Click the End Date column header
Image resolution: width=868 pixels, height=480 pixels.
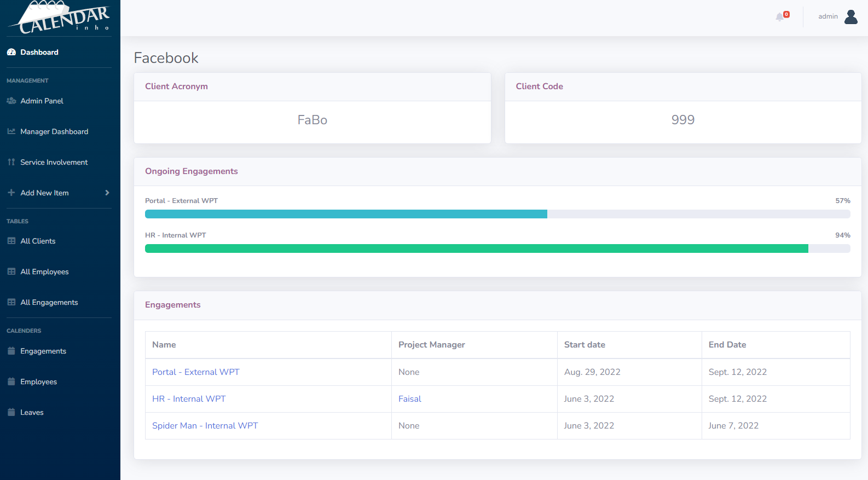pos(776,345)
